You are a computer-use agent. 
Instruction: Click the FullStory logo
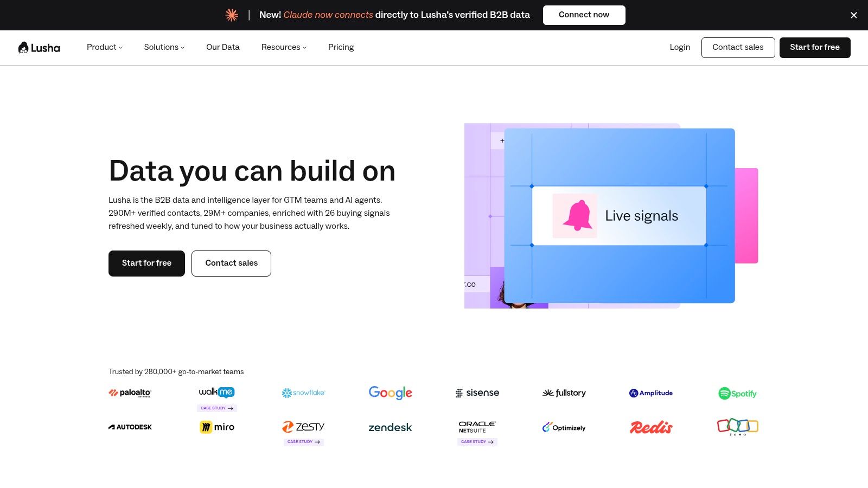coord(564,393)
